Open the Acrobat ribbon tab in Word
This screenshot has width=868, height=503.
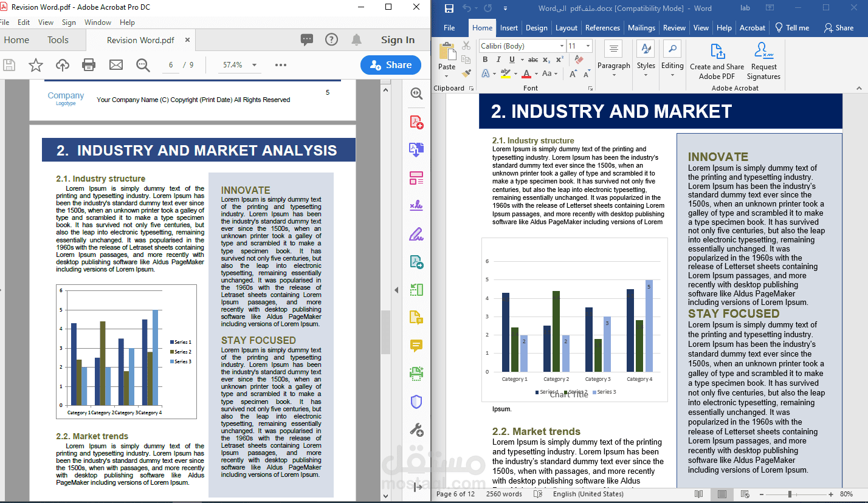click(753, 28)
